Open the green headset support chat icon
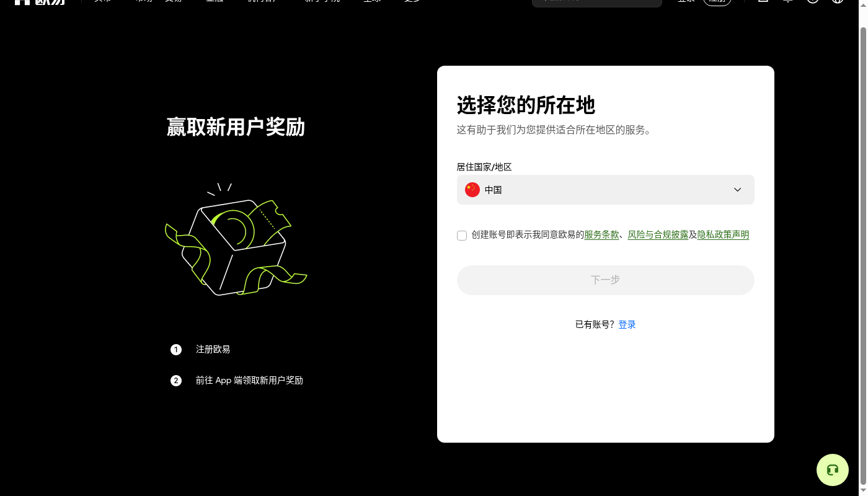The height and width of the screenshot is (496, 868). click(833, 470)
